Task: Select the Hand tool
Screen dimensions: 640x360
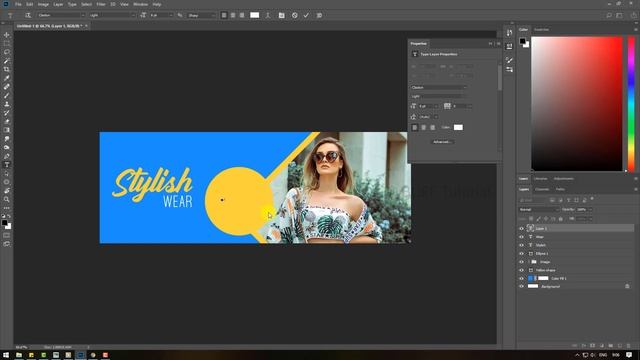Action: [7, 191]
